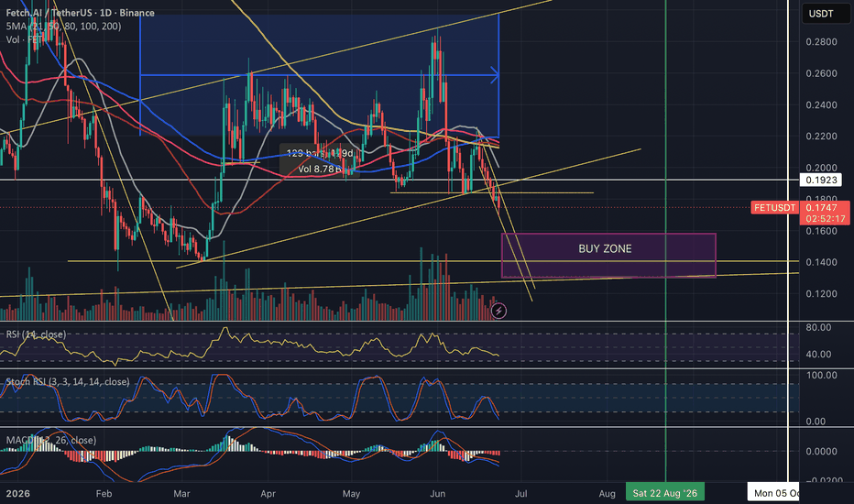
Task: Click the Jul label on time axis
Action: (x=520, y=494)
